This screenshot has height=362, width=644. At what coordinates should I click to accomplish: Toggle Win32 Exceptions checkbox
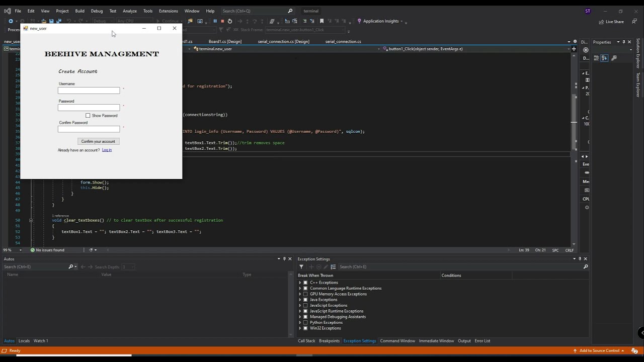[305, 328]
